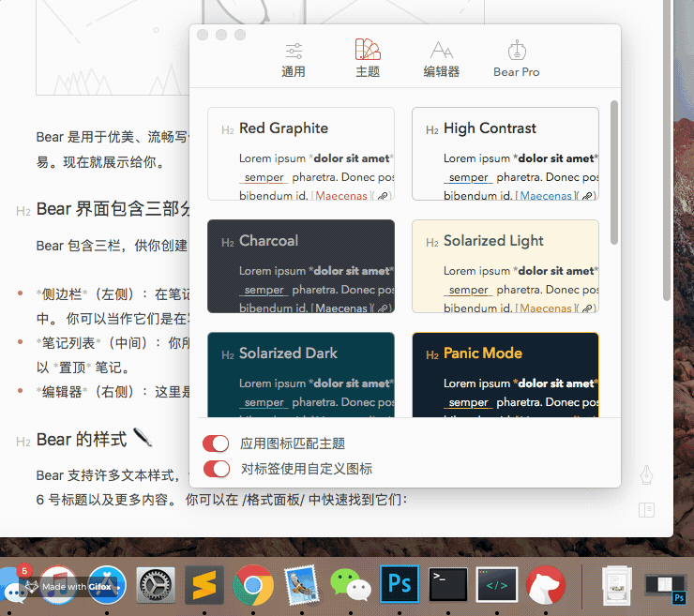
Task: Apply the Panic Mode theme card
Action: coord(505,374)
